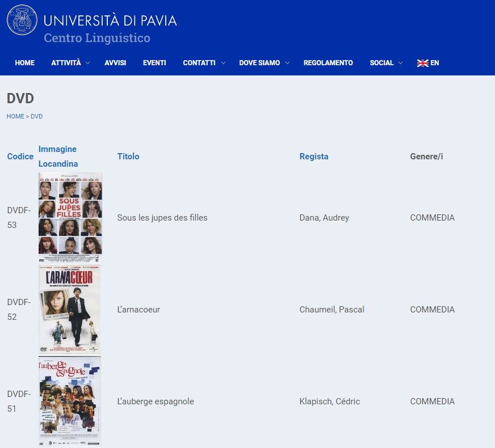This screenshot has width=495, height=448.
Task: Expand the Contatti dropdown chevron
Action: (x=223, y=63)
